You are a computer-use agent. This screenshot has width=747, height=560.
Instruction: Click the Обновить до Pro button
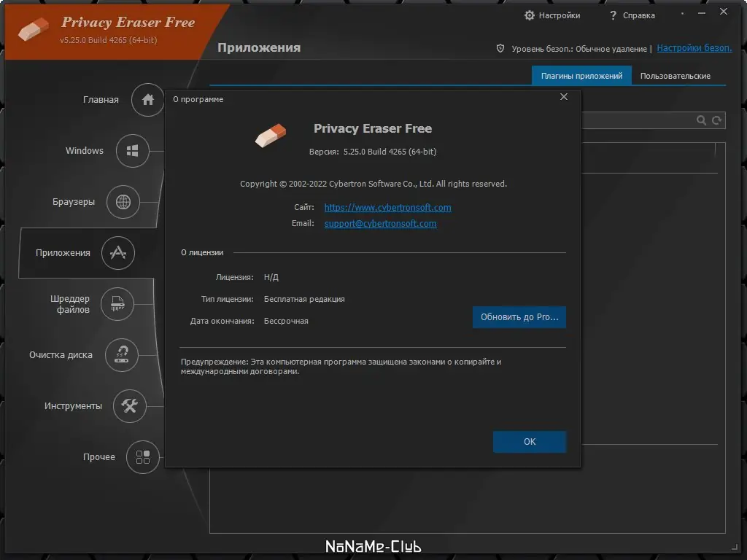[519, 317]
